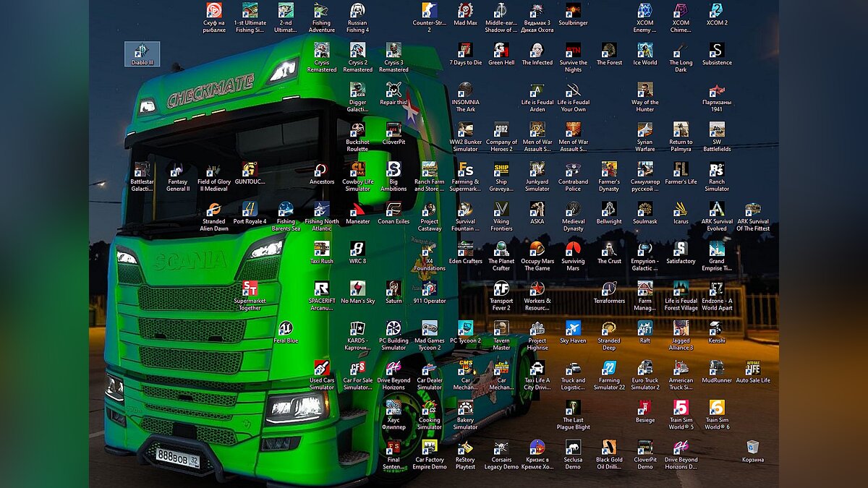The image size is (868, 488).
Task: Click the Crysis Remastered icon
Action: pos(322,58)
